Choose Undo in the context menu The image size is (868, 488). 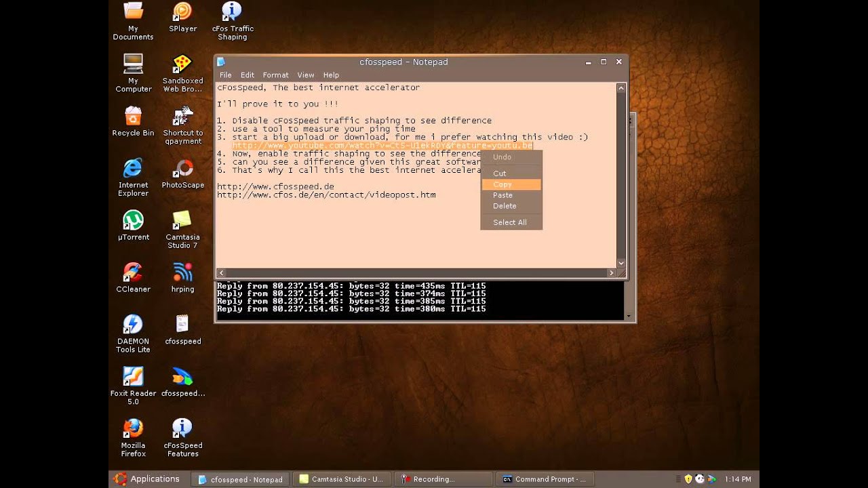pyautogui.click(x=511, y=157)
